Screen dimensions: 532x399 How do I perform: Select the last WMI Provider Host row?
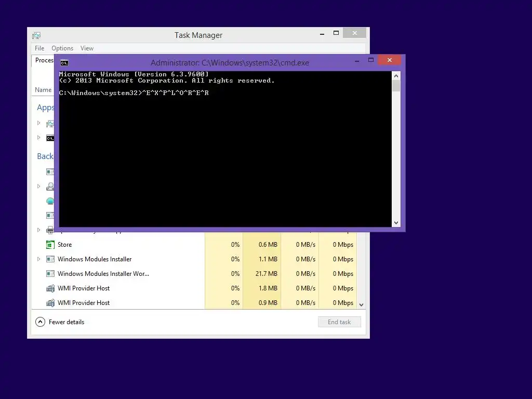194,303
